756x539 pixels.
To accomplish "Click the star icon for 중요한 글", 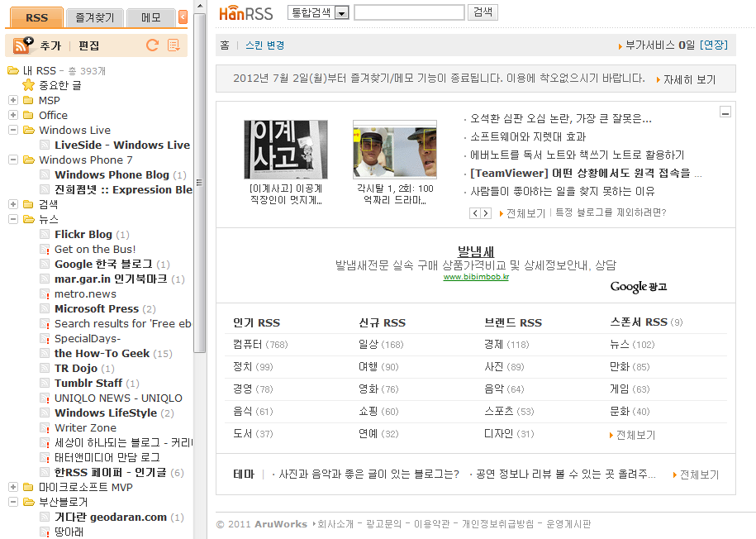I will [28, 85].
